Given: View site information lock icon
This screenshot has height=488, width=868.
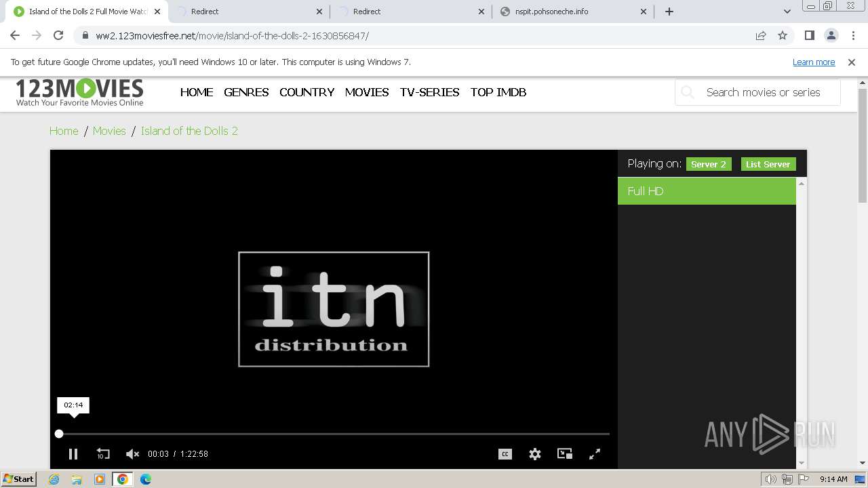Looking at the screenshot, I should point(85,35).
